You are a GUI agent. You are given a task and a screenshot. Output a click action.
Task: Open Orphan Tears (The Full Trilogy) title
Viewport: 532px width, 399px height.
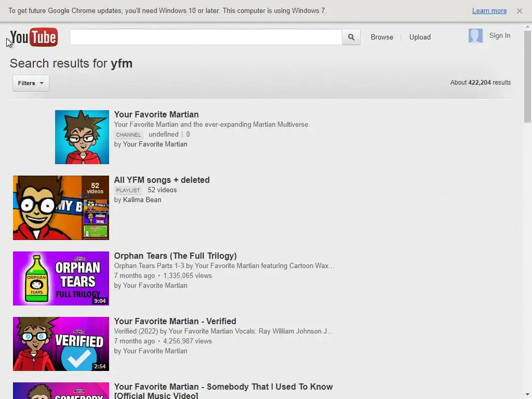(176, 256)
